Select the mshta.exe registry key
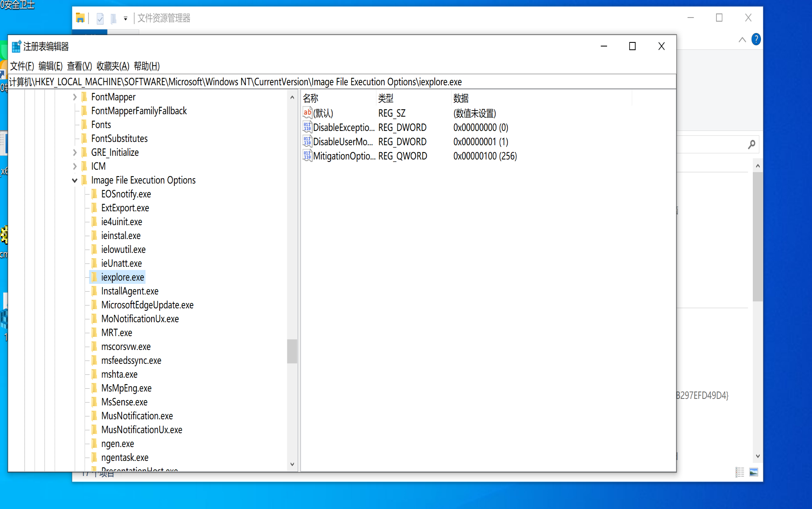The width and height of the screenshot is (812, 509). coord(119,374)
